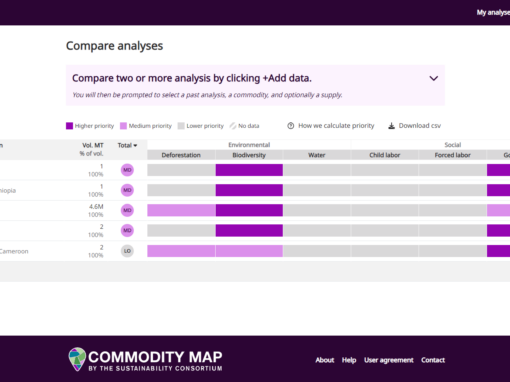Open the How we calculate priority help icon
This screenshot has height=382, width=510.
pos(291,126)
